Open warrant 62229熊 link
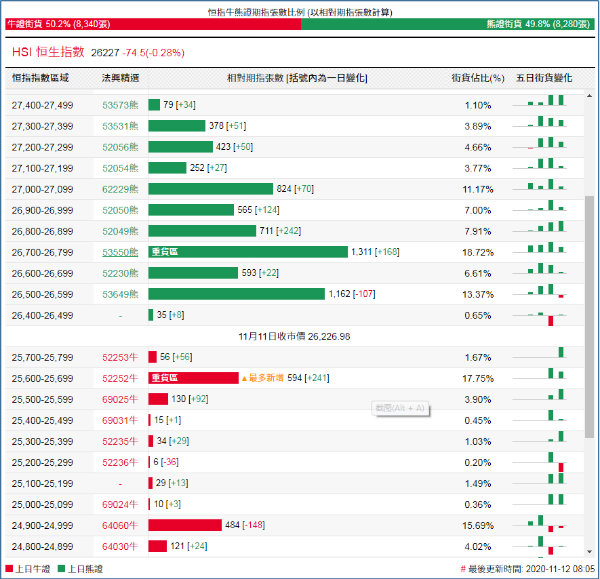The image size is (600, 579). (x=120, y=189)
